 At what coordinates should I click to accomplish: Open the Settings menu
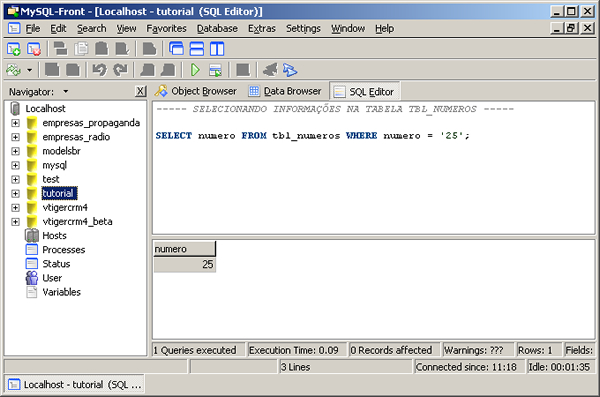303,29
